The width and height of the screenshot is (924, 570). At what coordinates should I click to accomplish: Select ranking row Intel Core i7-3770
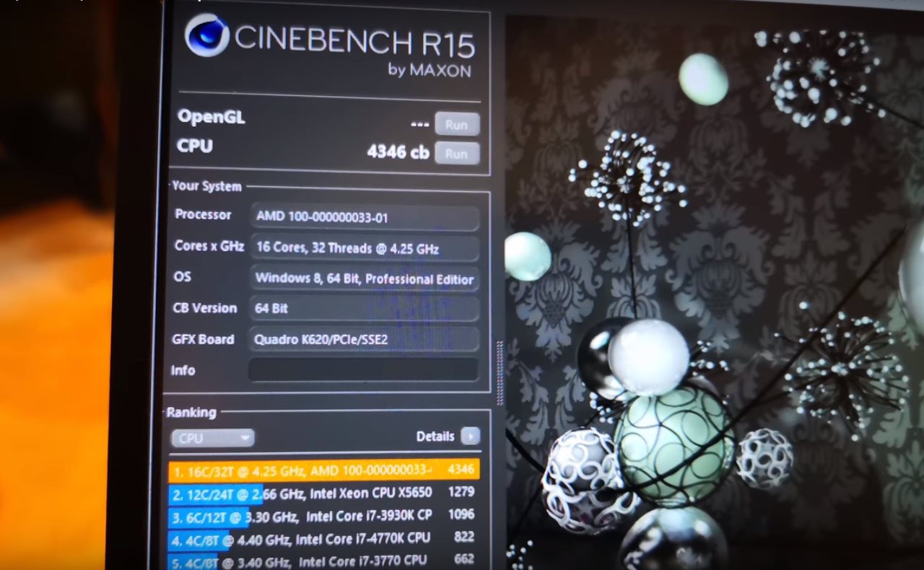coord(324,560)
